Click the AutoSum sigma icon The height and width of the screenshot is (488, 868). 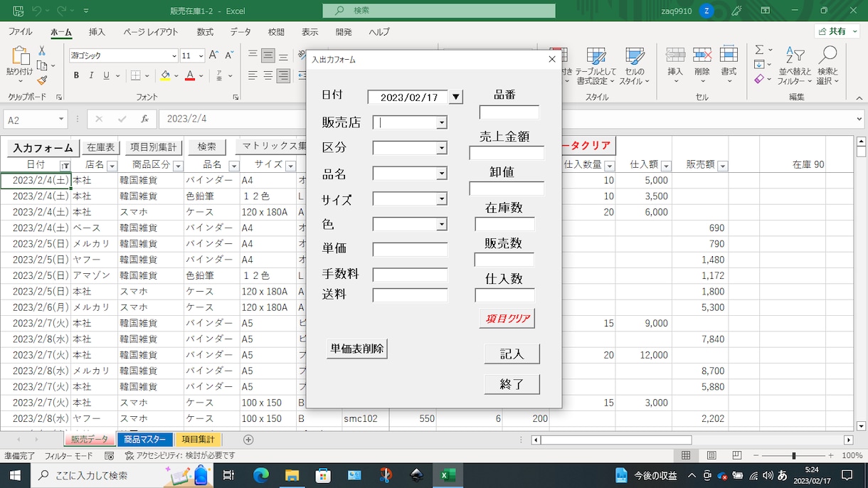point(760,50)
